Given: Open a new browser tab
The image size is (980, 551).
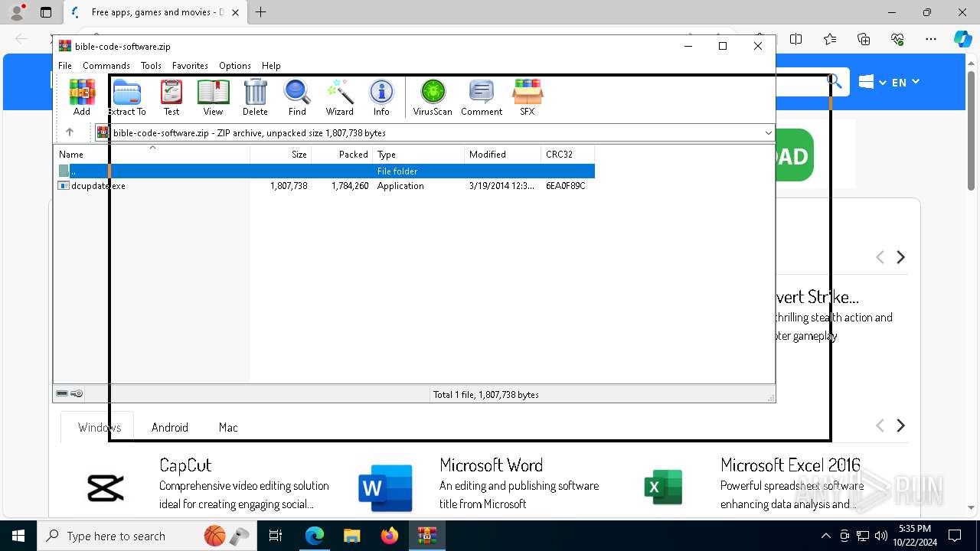Looking at the screenshot, I should pyautogui.click(x=261, y=12).
